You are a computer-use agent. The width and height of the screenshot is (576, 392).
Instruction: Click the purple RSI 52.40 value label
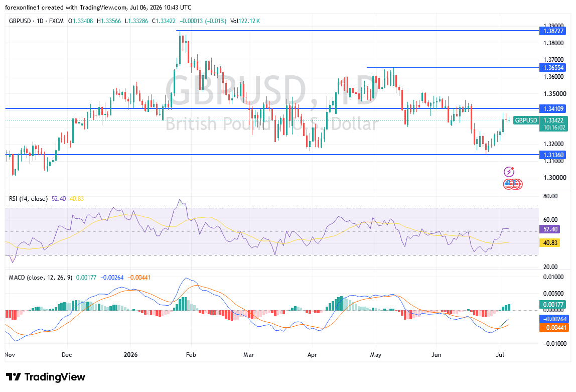[550, 229]
